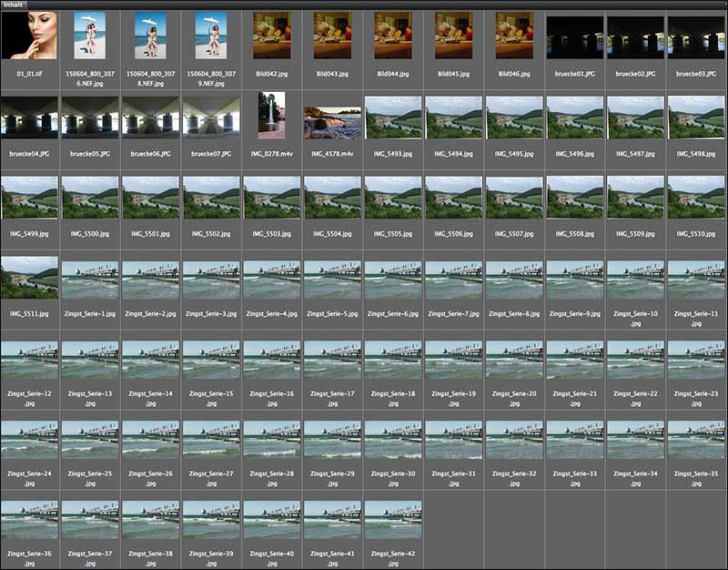Select the Zingst_Serie-15.jpg thumbnail

211,360
